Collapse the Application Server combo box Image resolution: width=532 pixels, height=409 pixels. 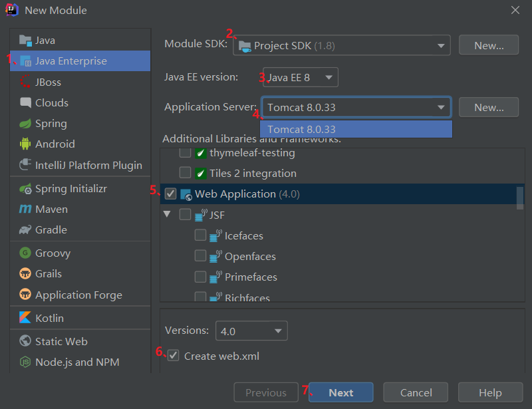tap(356, 107)
